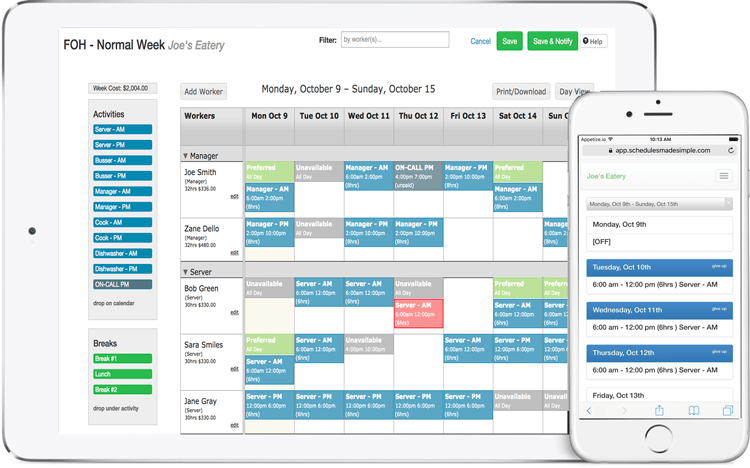Open Bob Green's red Server - AM shift
The image size is (750, 468).
419,313
